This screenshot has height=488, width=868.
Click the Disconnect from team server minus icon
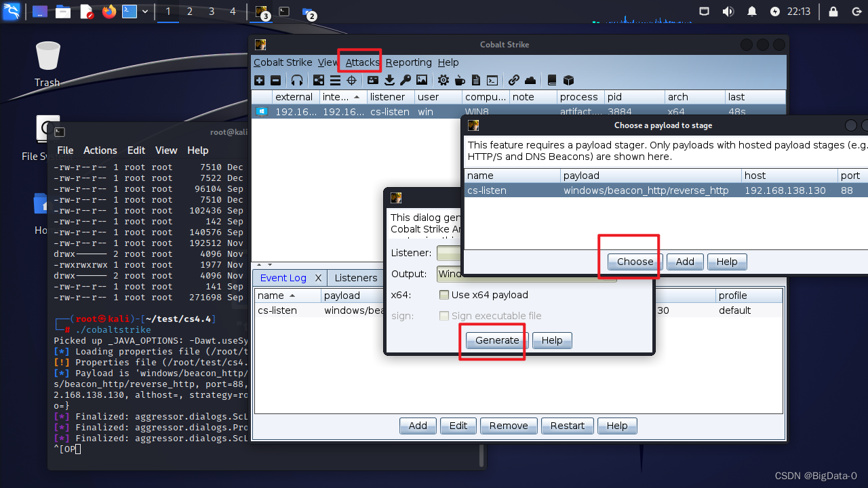pos(275,80)
